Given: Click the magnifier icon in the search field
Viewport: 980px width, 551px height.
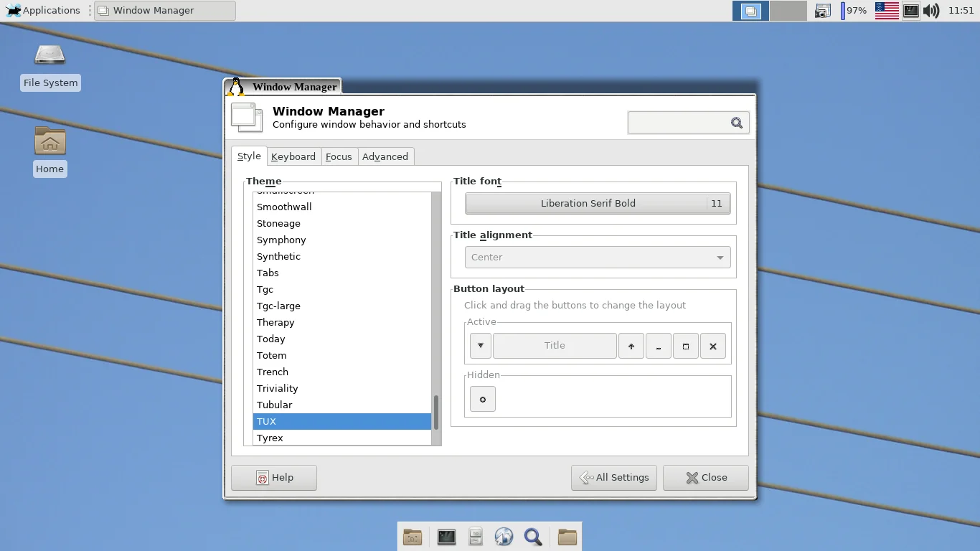Looking at the screenshot, I should (737, 123).
